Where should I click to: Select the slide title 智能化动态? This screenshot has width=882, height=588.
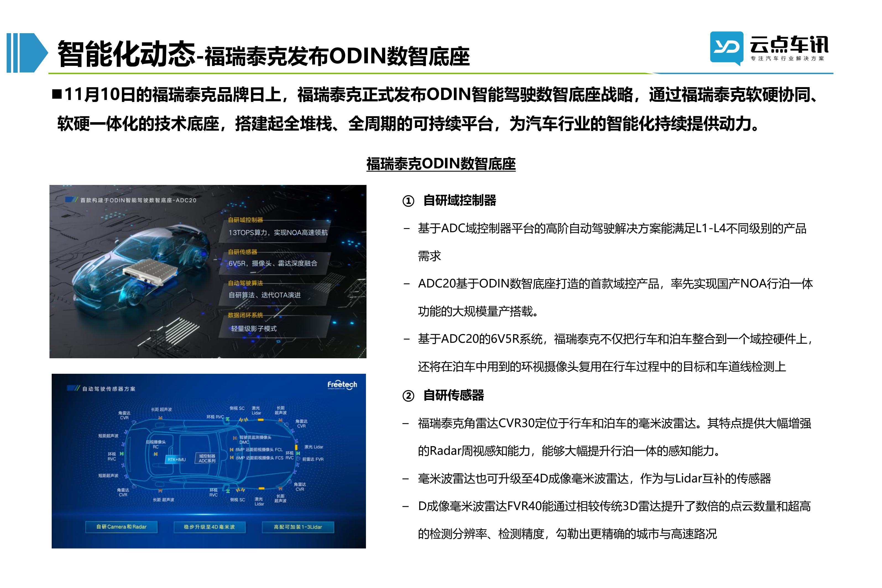pyautogui.click(x=126, y=54)
